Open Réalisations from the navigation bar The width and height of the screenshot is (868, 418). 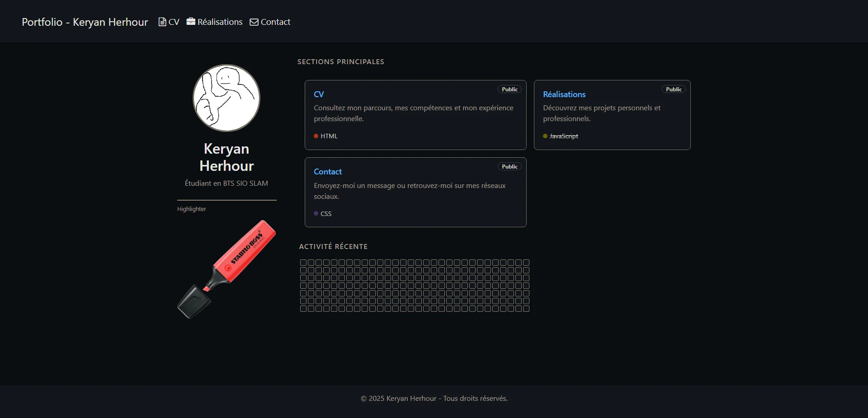click(x=220, y=22)
